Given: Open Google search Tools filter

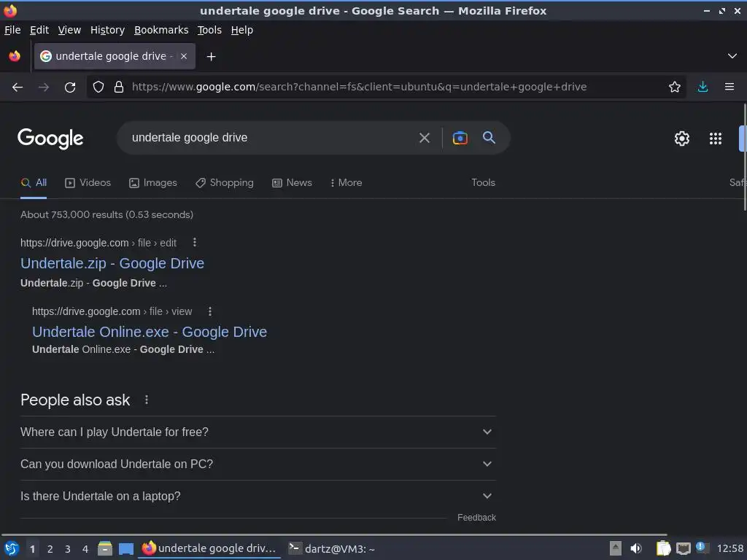Looking at the screenshot, I should [x=483, y=183].
